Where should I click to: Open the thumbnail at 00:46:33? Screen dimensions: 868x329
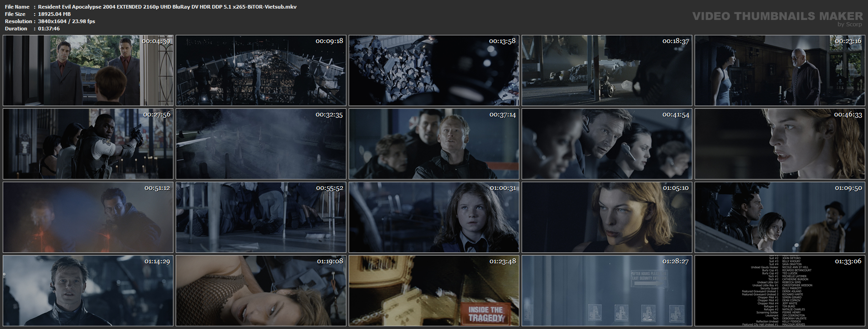point(780,144)
